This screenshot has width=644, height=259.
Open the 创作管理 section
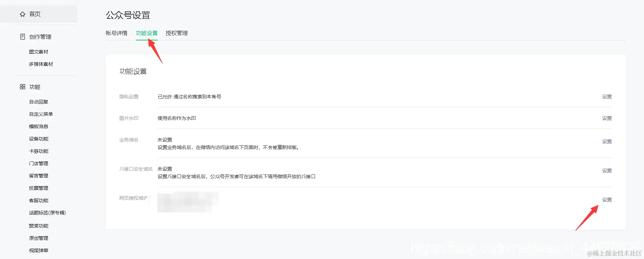pyautogui.click(x=40, y=37)
